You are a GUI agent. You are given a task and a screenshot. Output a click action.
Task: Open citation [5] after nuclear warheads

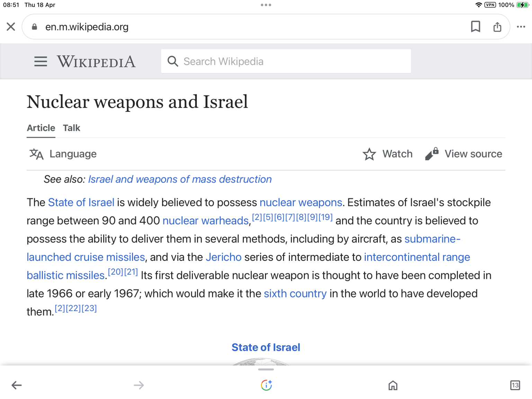coord(268,217)
